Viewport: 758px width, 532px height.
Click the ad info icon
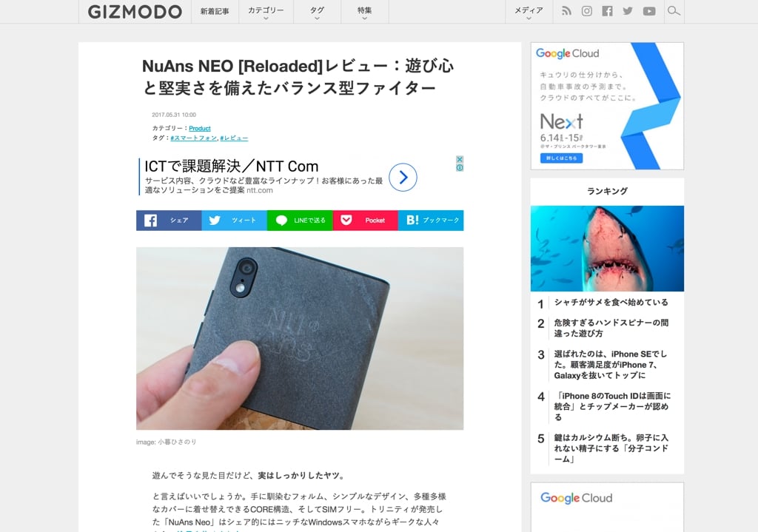coord(460,168)
